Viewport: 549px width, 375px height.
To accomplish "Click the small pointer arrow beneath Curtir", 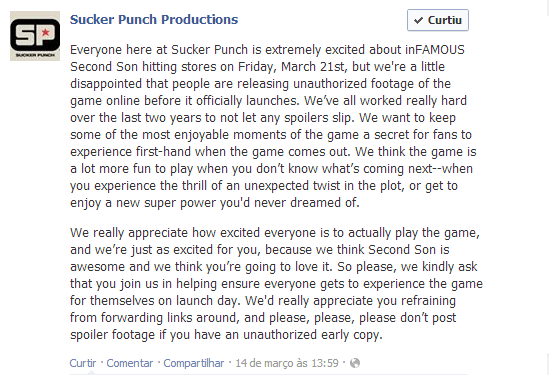I will pos(91,373).
